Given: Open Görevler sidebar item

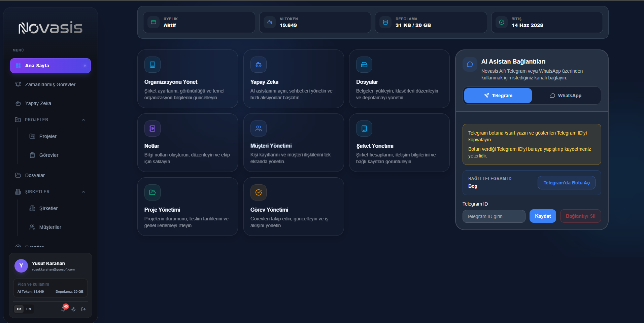Looking at the screenshot, I should (x=57, y=155).
